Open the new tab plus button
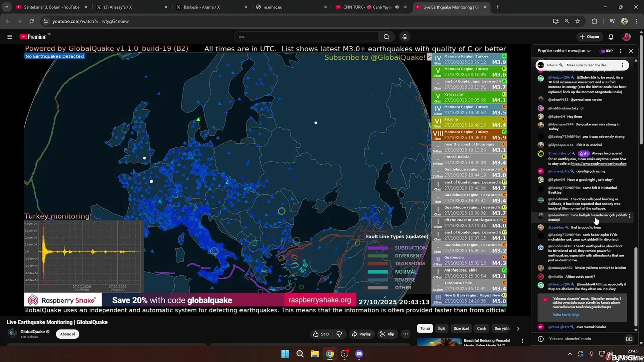This screenshot has height=362, width=644. [497, 7]
